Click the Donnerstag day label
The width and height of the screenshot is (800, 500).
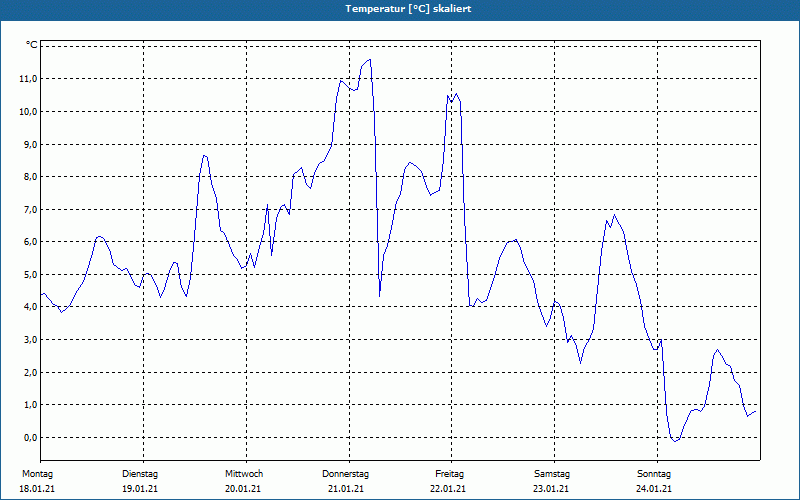click(345, 474)
